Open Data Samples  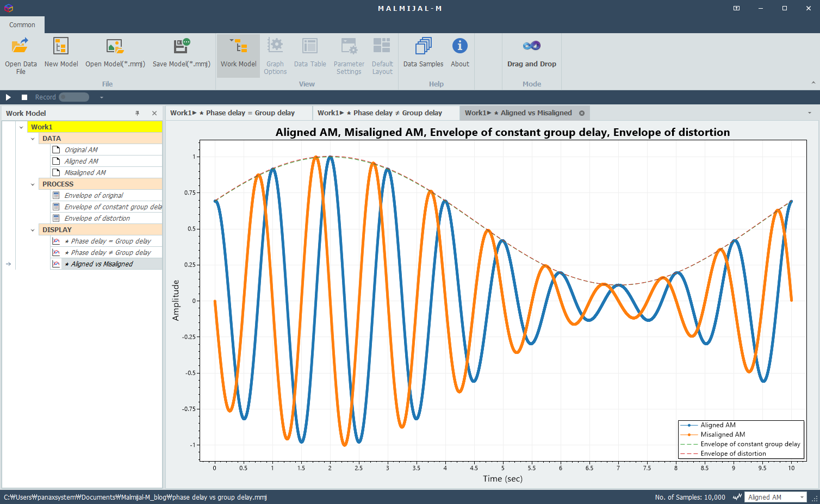[423, 53]
